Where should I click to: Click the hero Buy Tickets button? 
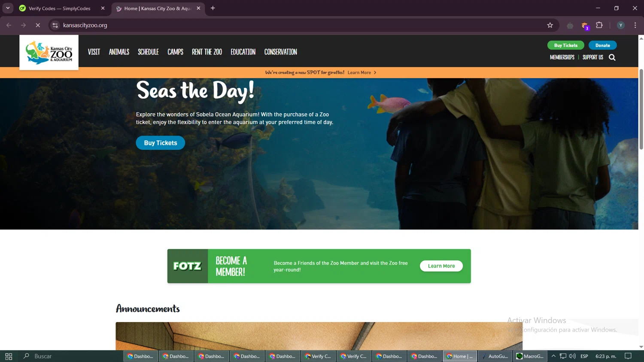pyautogui.click(x=161, y=143)
